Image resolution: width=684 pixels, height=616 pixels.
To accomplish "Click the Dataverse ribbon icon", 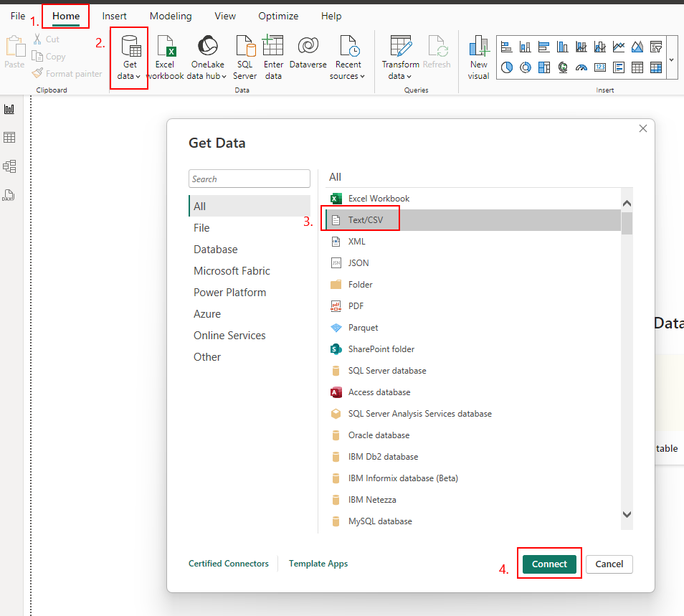I will point(308,45).
